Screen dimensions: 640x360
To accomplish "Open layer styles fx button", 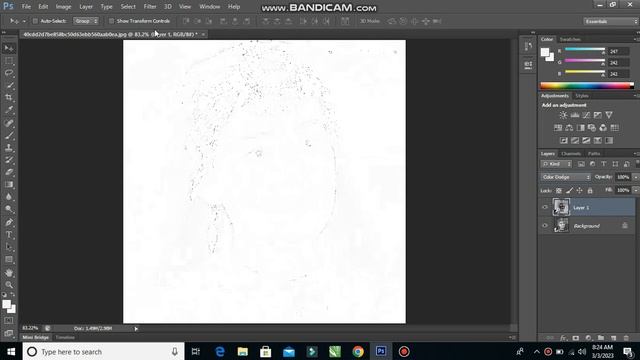I will point(563,338).
